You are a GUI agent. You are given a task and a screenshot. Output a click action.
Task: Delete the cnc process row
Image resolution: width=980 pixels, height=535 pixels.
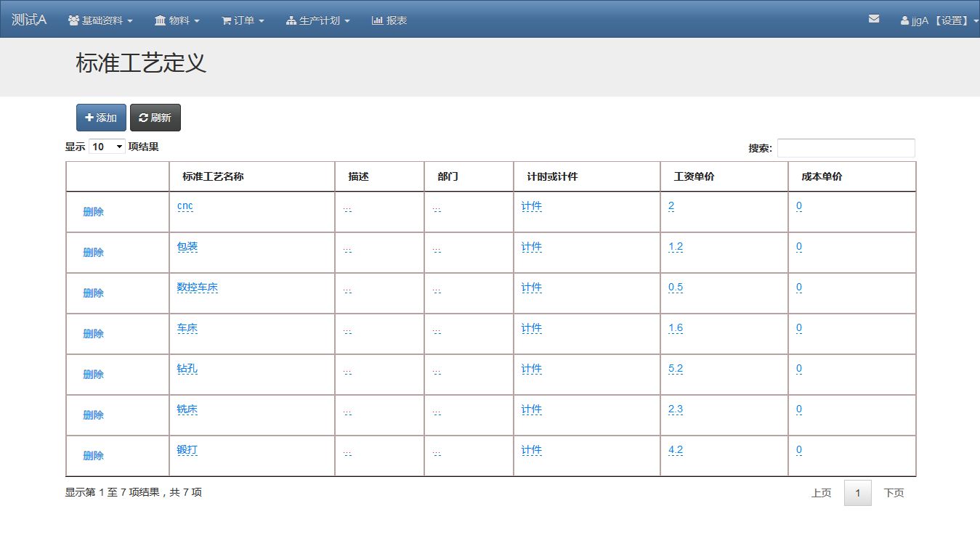click(x=93, y=212)
